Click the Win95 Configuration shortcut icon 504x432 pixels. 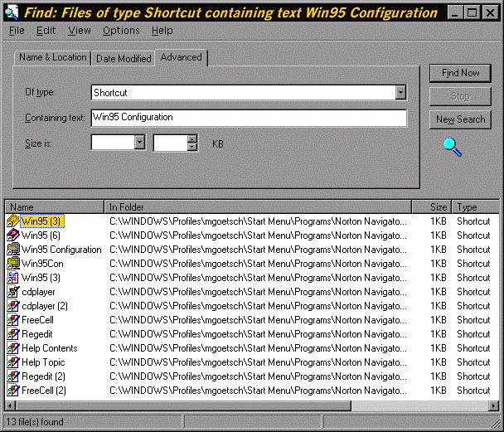coord(13,250)
